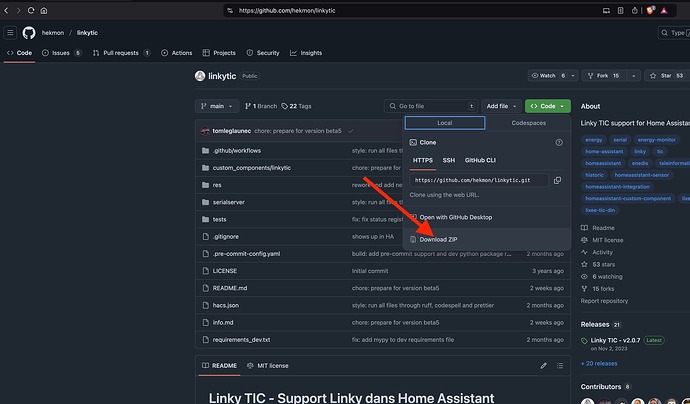This screenshot has width=690, height=404.
Task: Open the Projects tab
Action: (219, 53)
